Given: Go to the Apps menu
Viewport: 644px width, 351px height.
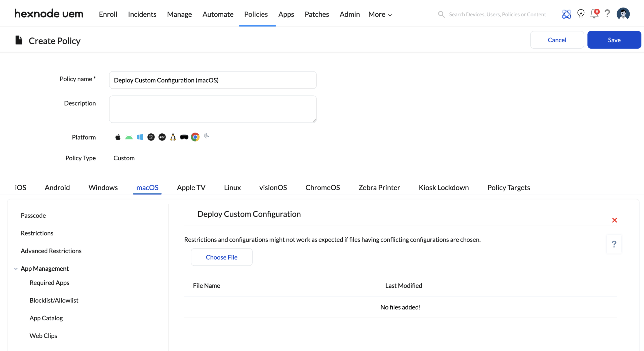Looking at the screenshot, I should point(286,14).
